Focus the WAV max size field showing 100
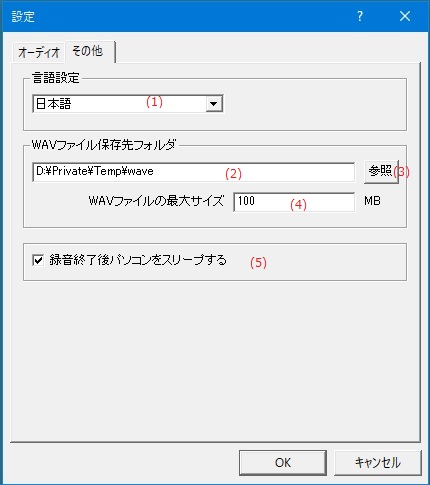Image resolution: width=430 pixels, height=485 pixels. click(x=294, y=202)
